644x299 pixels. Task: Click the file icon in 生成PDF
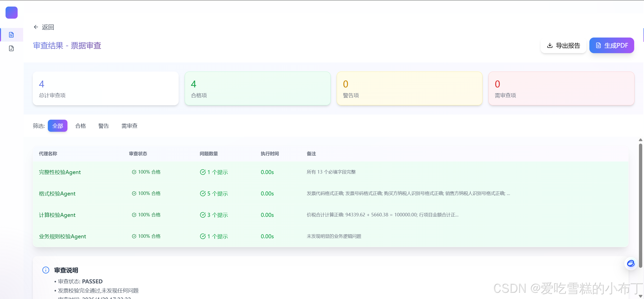[x=598, y=45]
